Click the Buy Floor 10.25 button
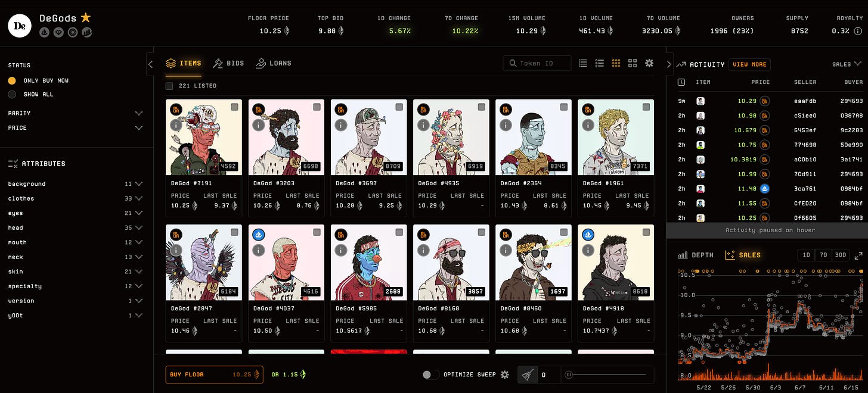Viewport: 868px width, 393px height. pos(215,375)
